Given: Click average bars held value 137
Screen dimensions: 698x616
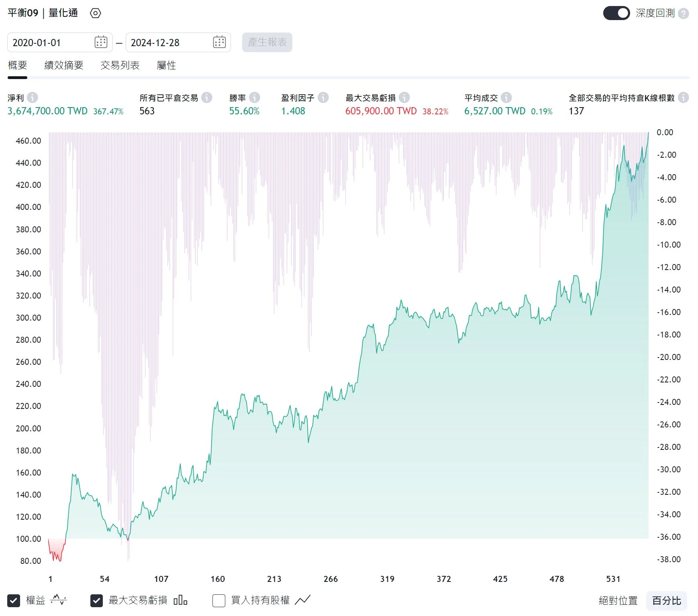Looking at the screenshot, I should point(576,111).
